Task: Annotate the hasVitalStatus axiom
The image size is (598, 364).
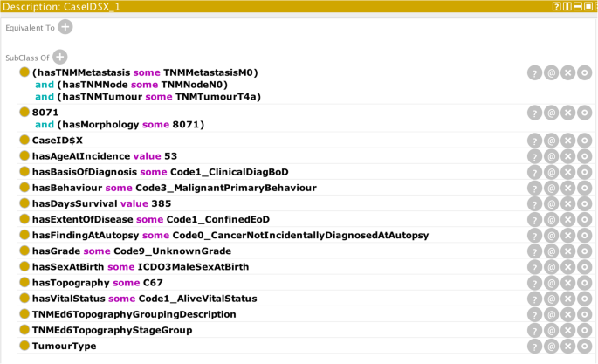Action: [552, 299]
